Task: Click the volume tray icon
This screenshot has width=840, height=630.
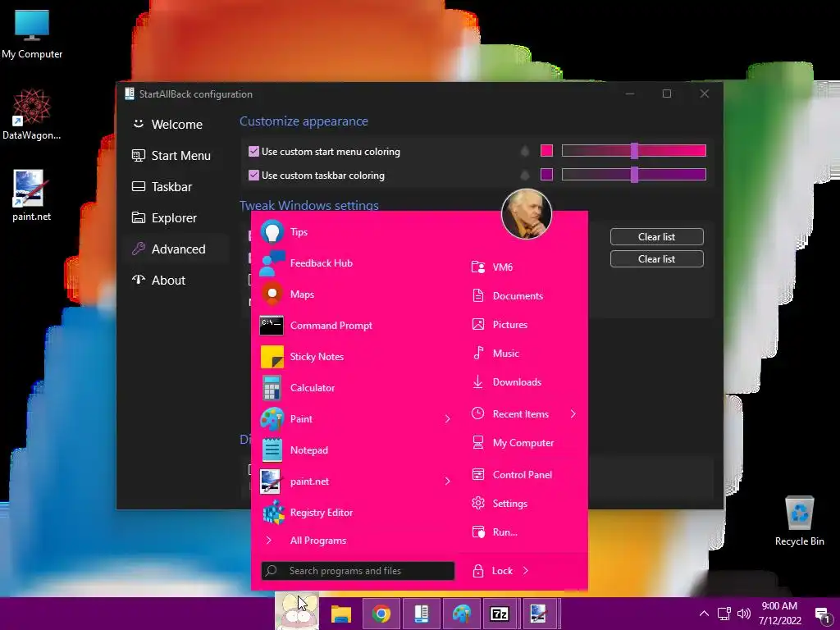Action: tap(743, 614)
